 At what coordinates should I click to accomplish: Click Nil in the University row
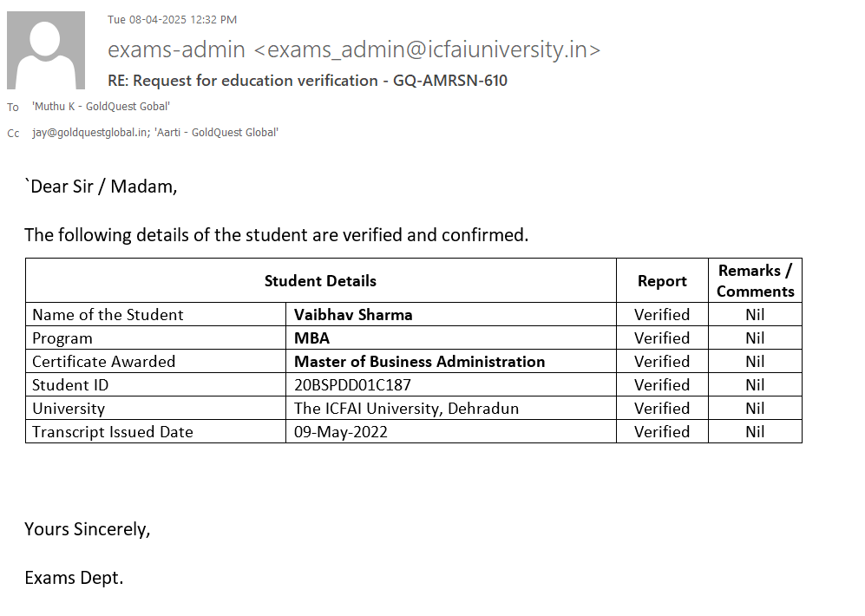(x=755, y=409)
